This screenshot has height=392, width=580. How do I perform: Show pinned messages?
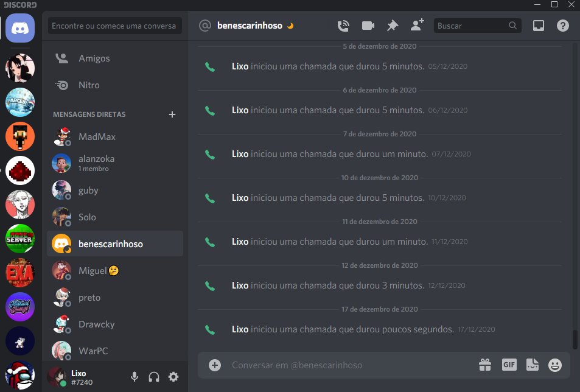pyautogui.click(x=392, y=26)
